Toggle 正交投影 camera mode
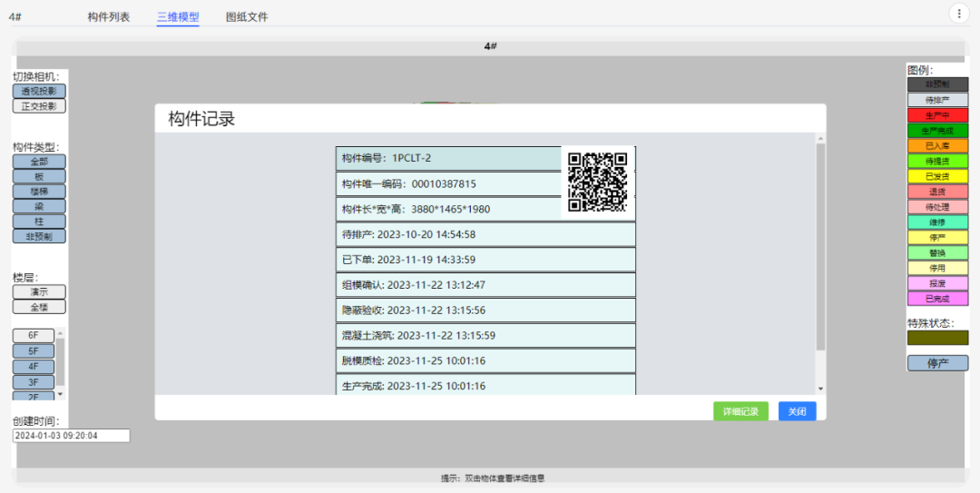Screen dimensions: 980x493 point(39,106)
